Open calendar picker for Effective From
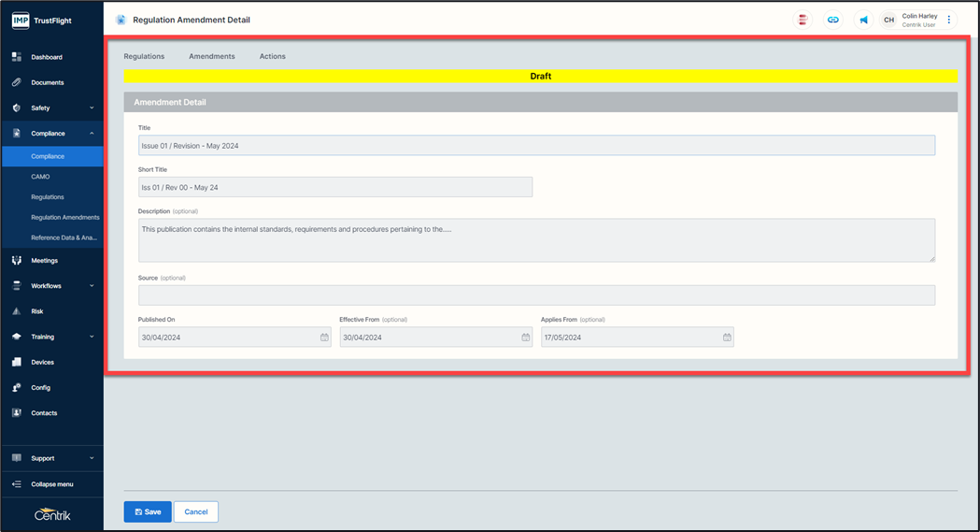The height and width of the screenshot is (532, 980). pyautogui.click(x=525, y=338)
